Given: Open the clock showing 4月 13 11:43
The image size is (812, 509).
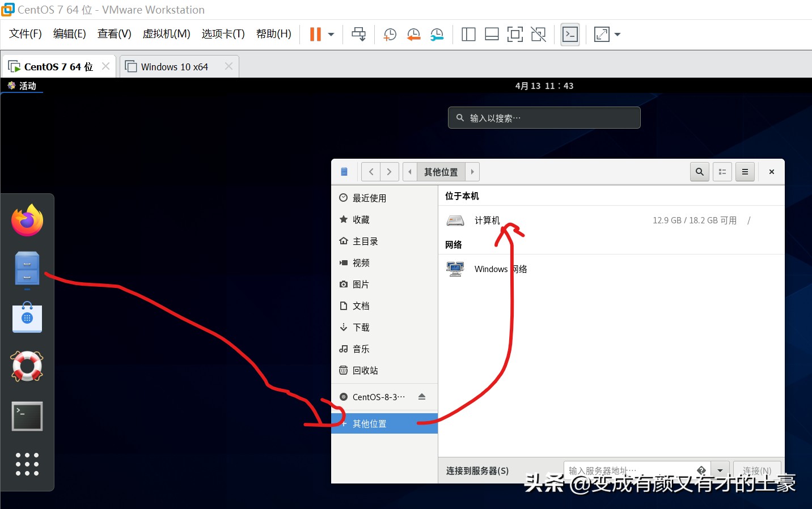Looking at the screenshot, I should [544, 86].
